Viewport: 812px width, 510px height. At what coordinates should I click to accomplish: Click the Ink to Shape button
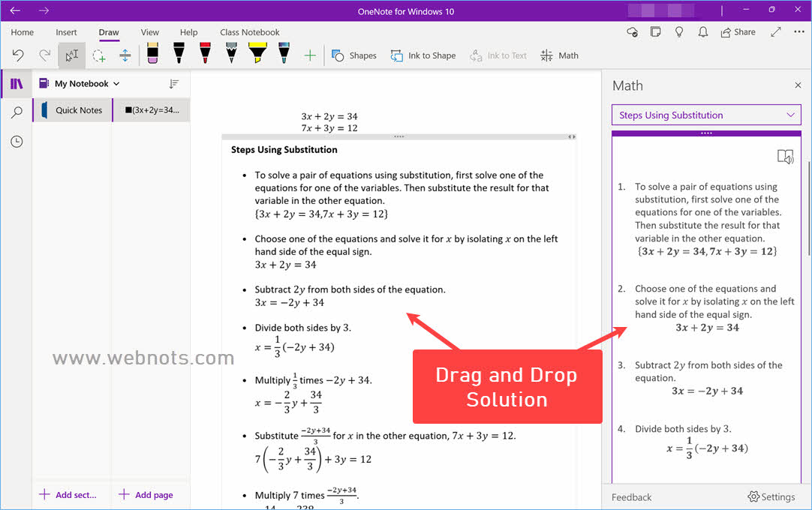[x=423, y=55]
